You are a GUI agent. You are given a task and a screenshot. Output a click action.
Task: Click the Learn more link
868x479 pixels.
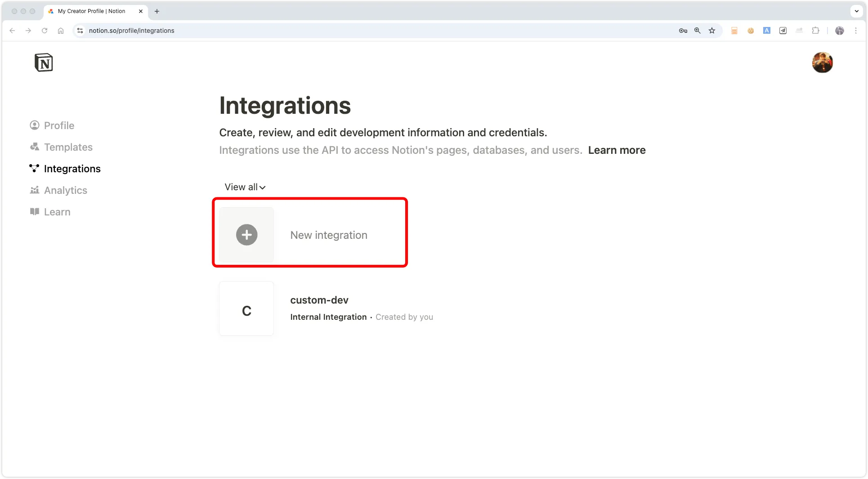(x=617, y=150)
